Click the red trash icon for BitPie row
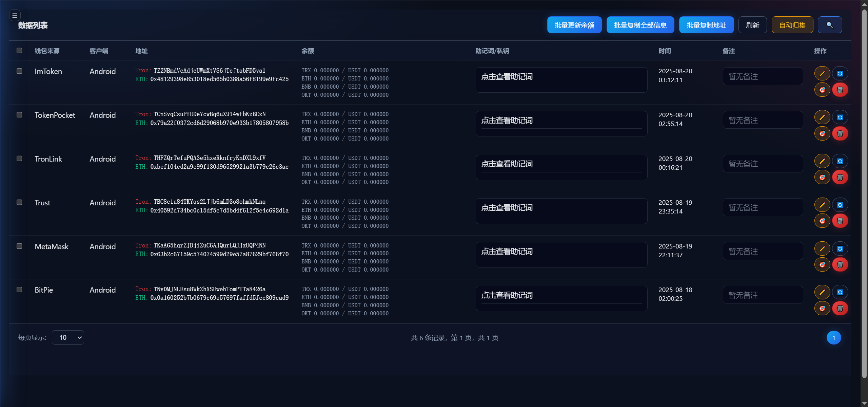 (x=840, y=309)
